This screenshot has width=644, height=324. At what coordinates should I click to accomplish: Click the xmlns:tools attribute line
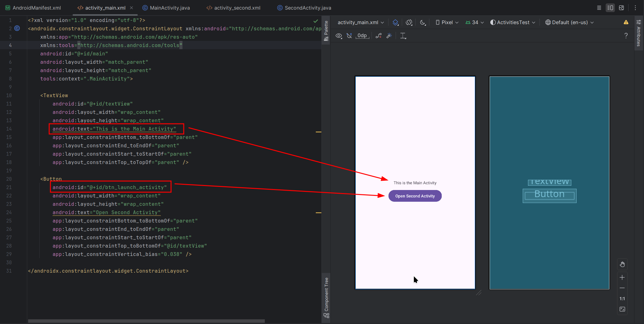[111, 45]
